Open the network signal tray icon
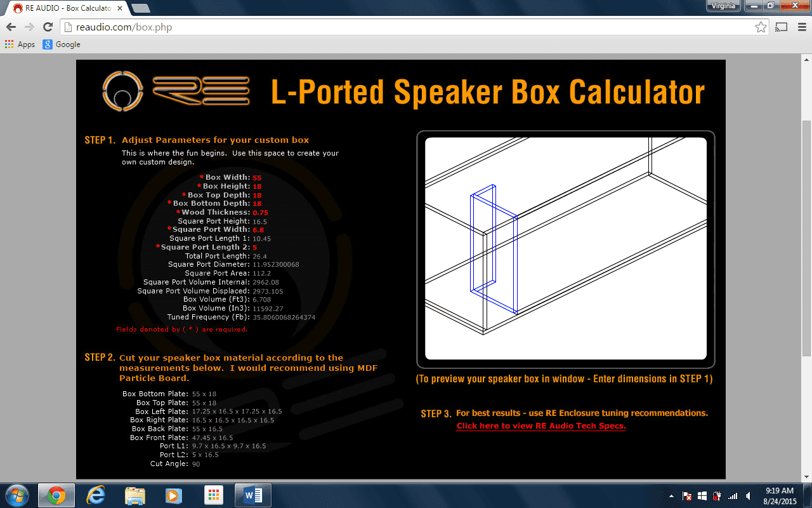The height and width of the screenshot is (508, 812). [x=733, y=496]
